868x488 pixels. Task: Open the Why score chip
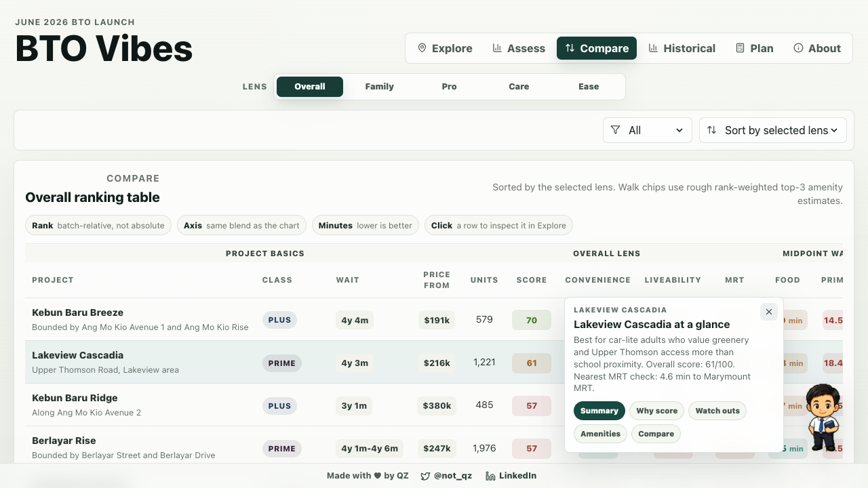656,411
